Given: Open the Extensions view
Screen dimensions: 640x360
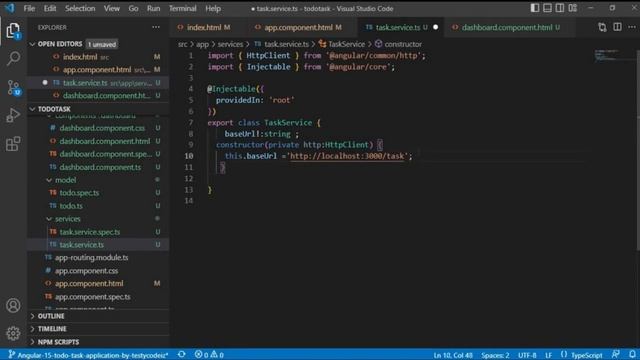Looking at the screenshot, I should pos(13,143).
